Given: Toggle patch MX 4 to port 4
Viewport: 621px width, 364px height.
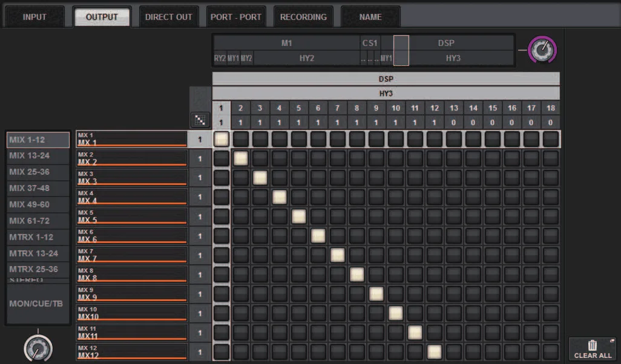Looking at the screenshot, I should pos(280,197).
